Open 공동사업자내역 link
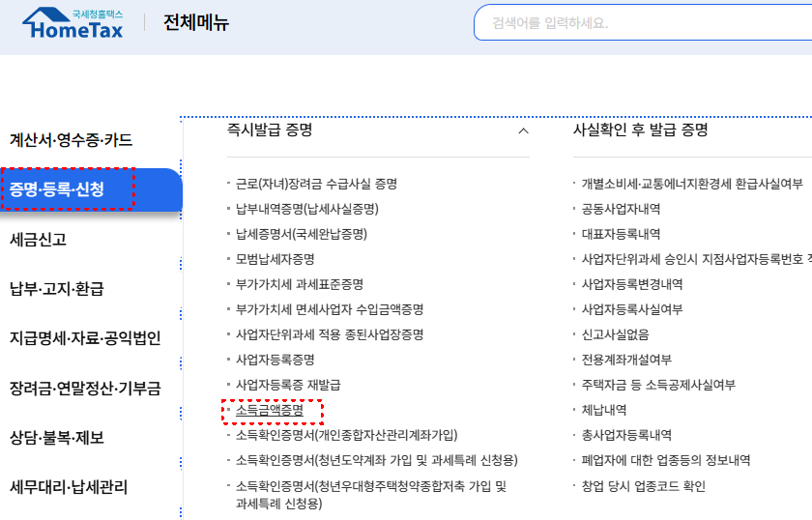812x520 pixels. pos(621,209)
